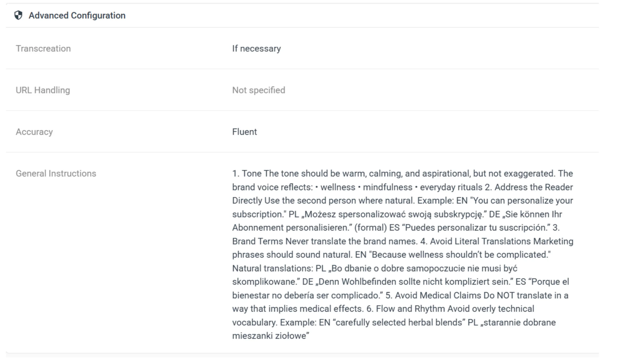This screenshot has height=364, width=641.
Task: Select the "If necessary" Transcreation value
Action: (256, 48)
